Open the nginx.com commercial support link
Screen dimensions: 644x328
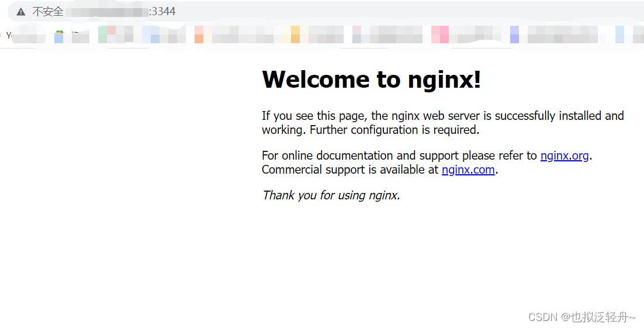pos(468,170)
